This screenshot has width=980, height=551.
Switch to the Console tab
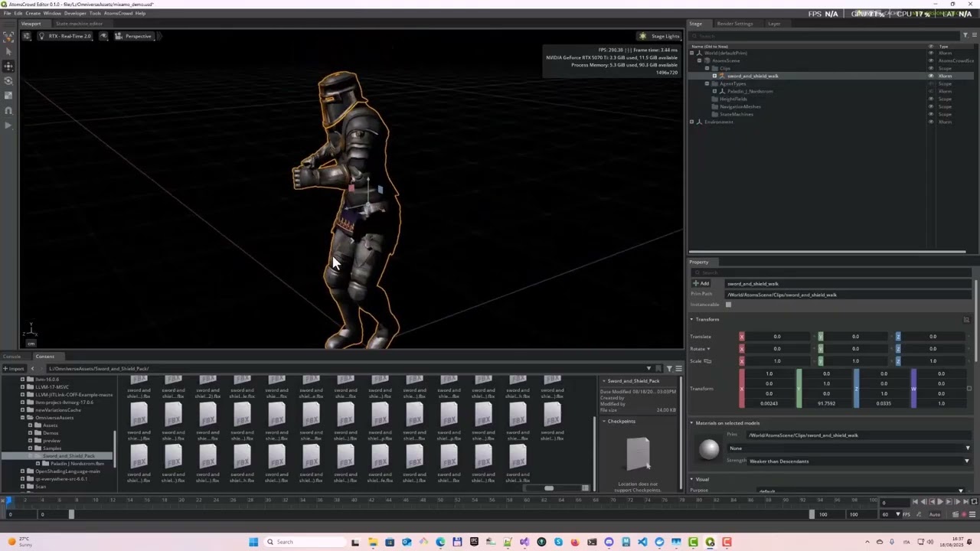click(11, 357)
